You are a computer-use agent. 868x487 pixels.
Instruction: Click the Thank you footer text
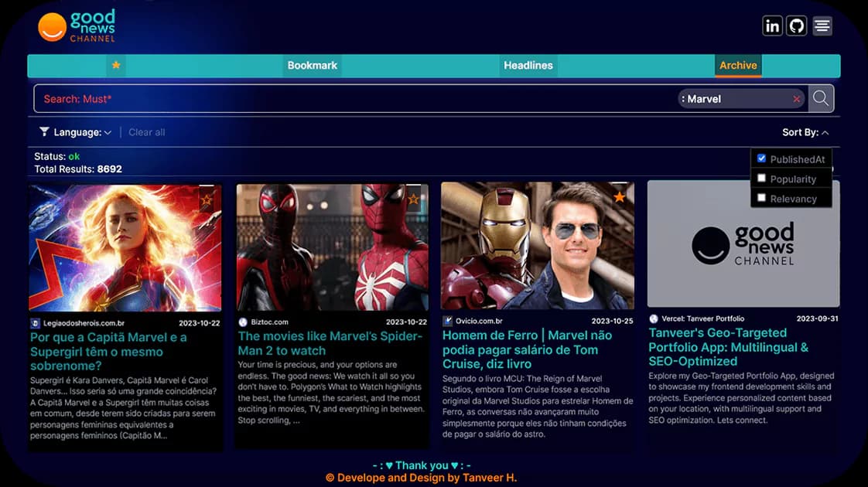pos(422,465)
